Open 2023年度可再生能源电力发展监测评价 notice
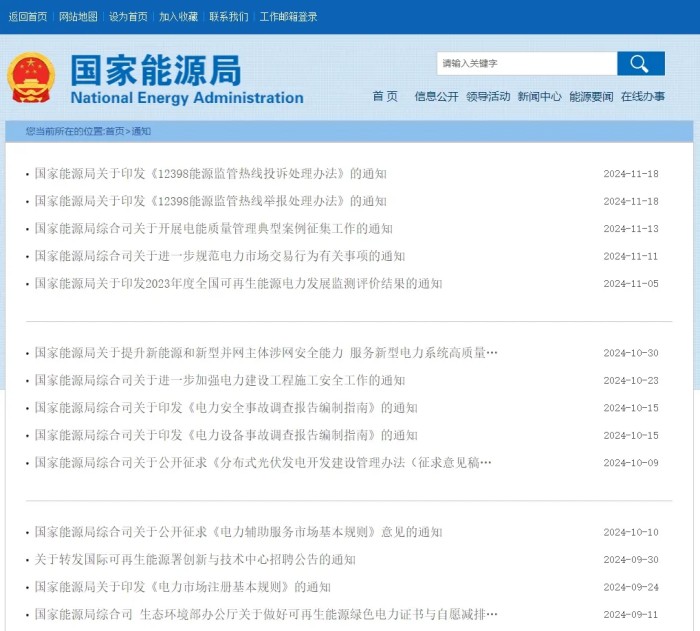This screenshot has height=631, width=700. pyautogui.click(x=238, y=284)
